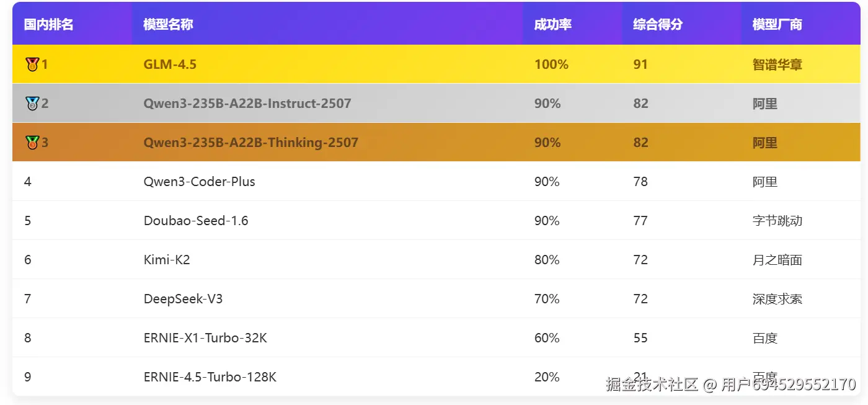
Task: Click the Qwen3-Coder-Plus row name
Action: [199, 182]
